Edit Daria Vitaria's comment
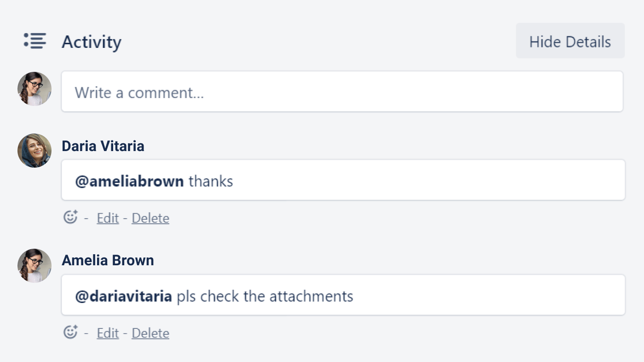Image resolution: width=644 pixels, height=362 pixels. [x=107, y=218]
